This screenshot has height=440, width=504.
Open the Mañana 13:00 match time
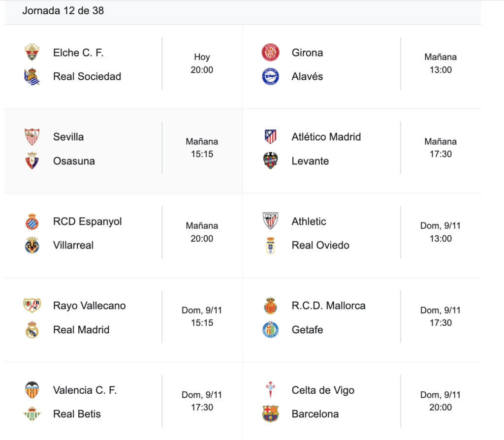441,63
